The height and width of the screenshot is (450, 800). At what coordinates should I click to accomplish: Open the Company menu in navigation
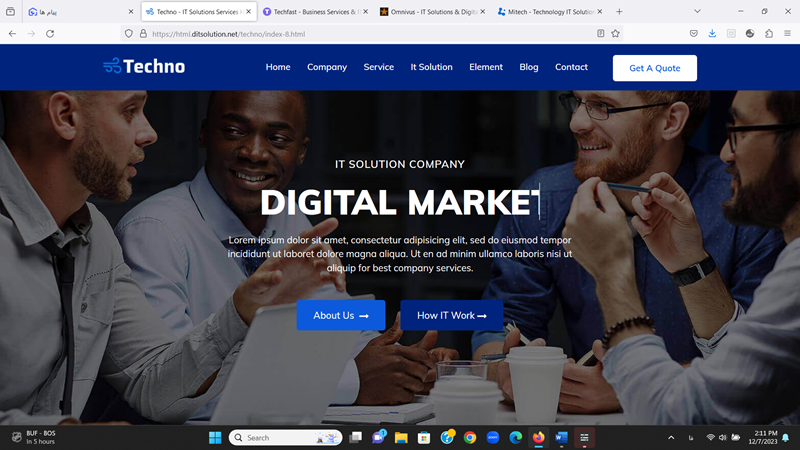tap(327, 67)
